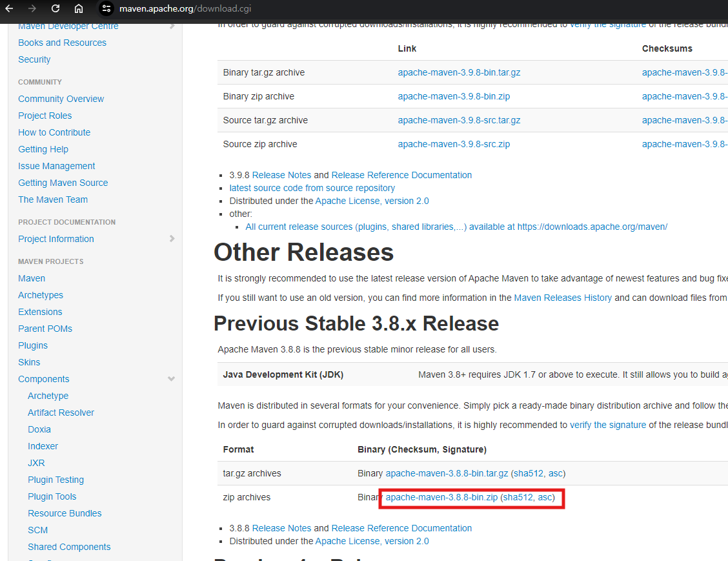The image size is (728, 561).
Task: Download apache-maven-3.9.8-bin.tar.gz
Action: 459,72
